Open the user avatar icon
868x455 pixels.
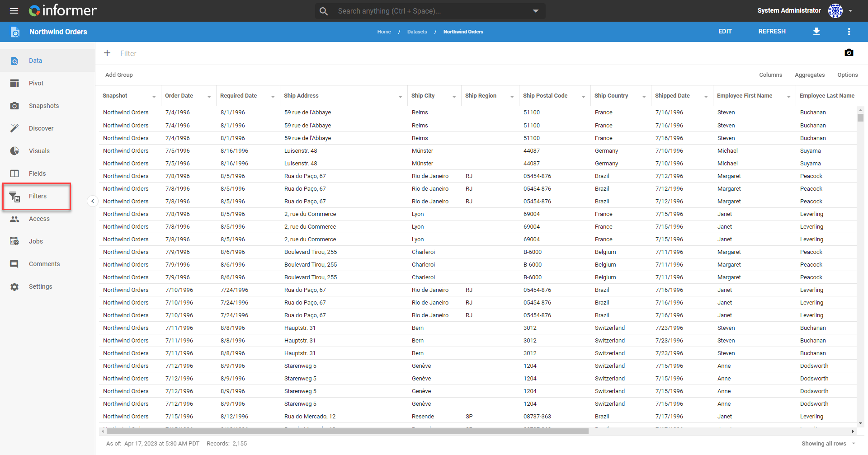[x=835, y=11]
